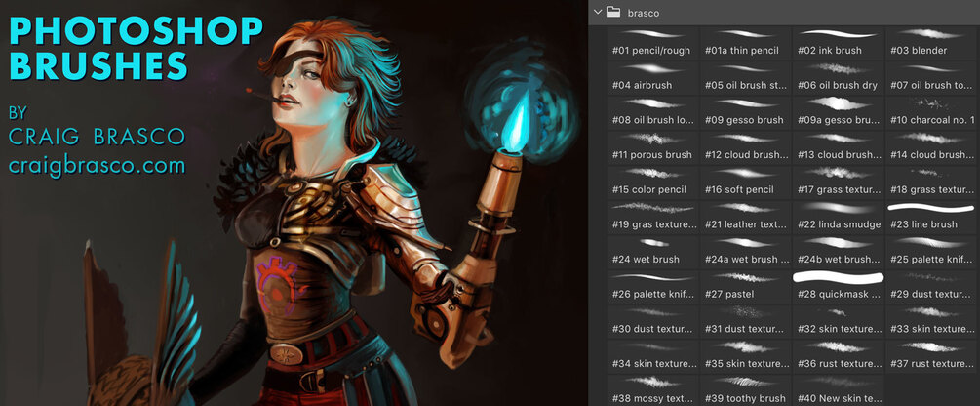Select the #39 toothy brush preset
Viewport: 980px width, 406px height.
(746, 390)
